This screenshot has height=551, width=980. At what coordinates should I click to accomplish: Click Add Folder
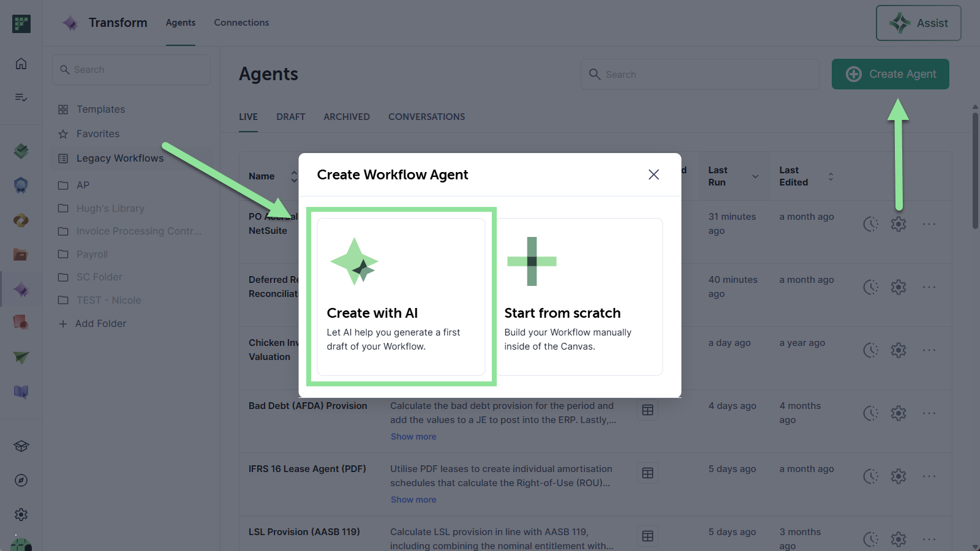[92, 323]
